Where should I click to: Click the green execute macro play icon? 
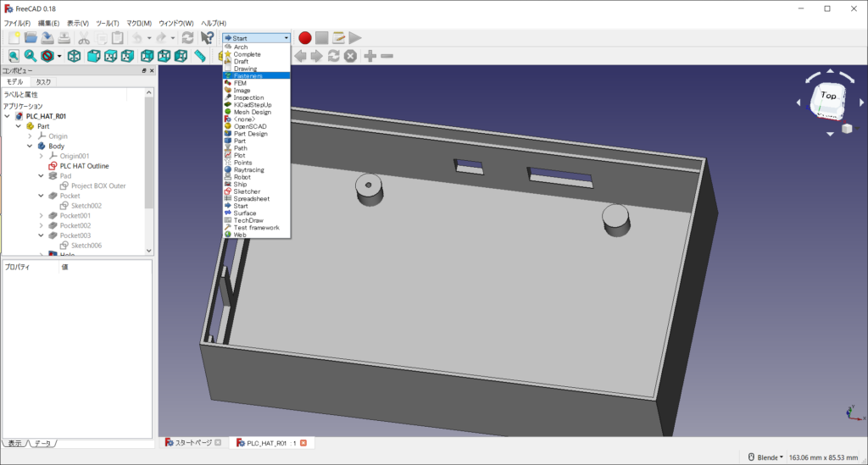tap(355, 38)
